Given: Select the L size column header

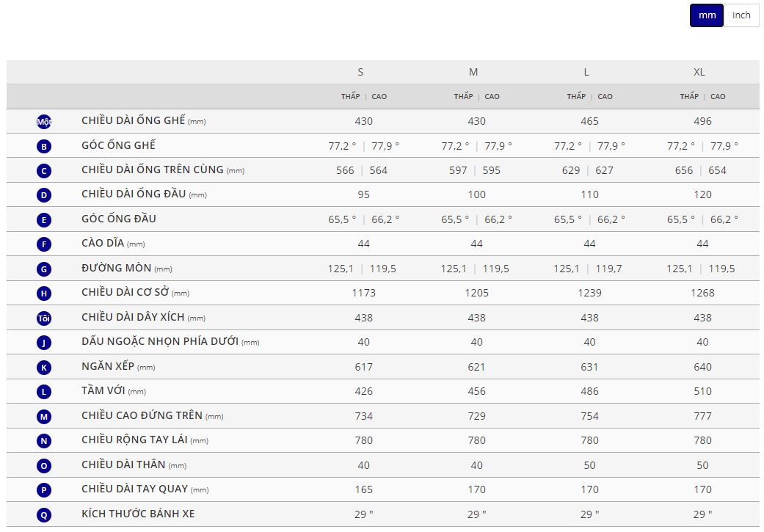Looking at the screenshot, I should [586, 72].
